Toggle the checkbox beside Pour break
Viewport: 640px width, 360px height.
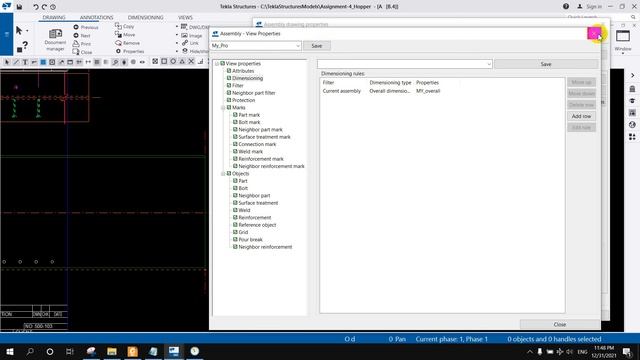coord(236,240)
